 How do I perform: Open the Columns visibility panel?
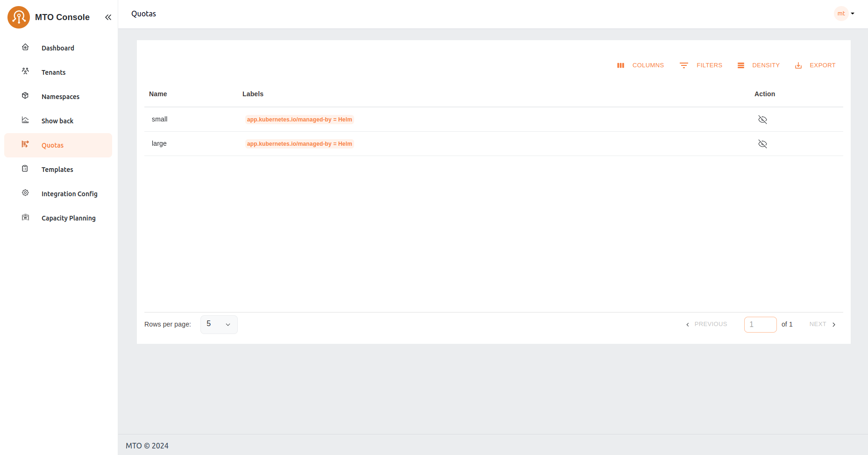click(x=640, y=65)
